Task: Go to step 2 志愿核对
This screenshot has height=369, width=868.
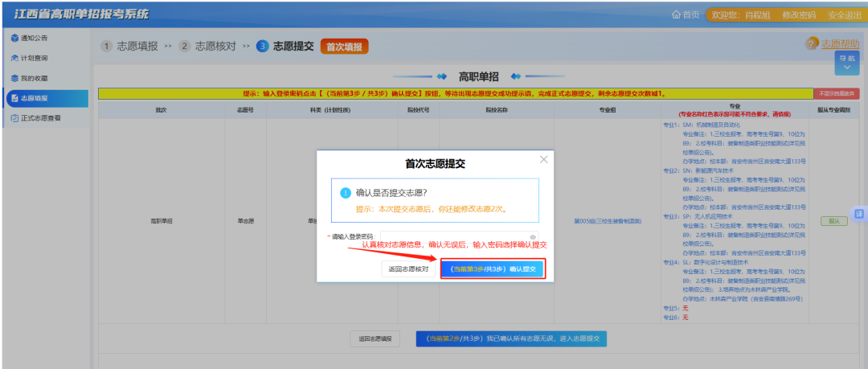Action: click(207, 46)
